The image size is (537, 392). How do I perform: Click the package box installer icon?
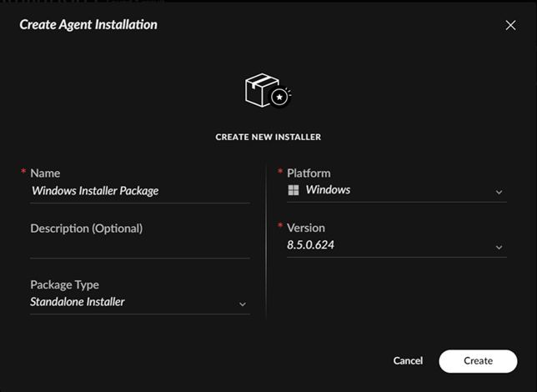pos(268,91)
